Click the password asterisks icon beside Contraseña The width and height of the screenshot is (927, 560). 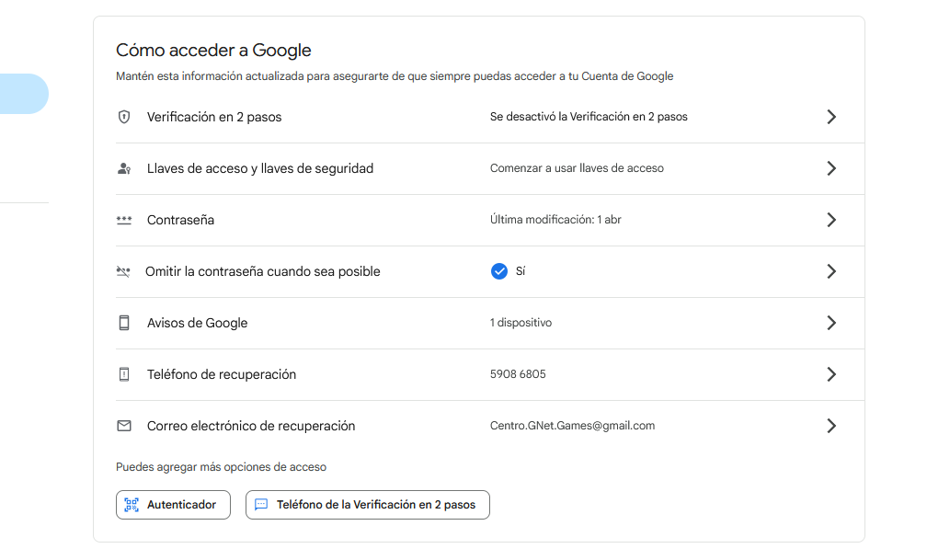tap(124, 220)
